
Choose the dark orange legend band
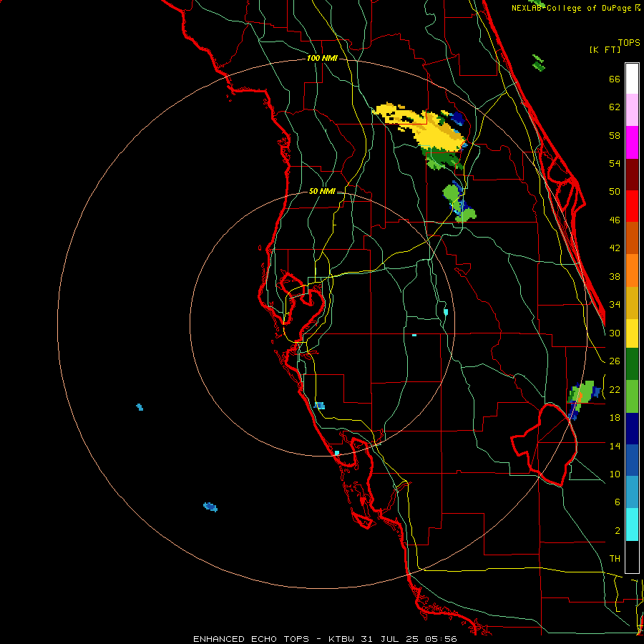[x=632, y=238]
